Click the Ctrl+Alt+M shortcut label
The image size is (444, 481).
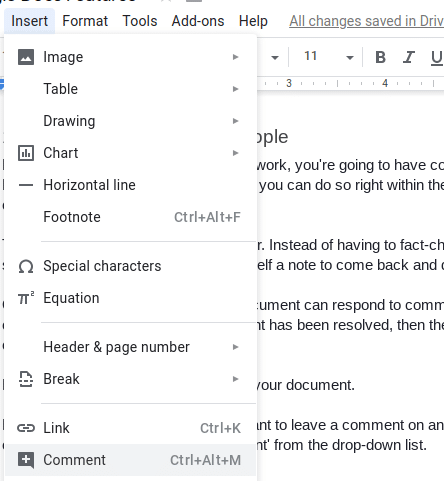click(x=205, y=460)
